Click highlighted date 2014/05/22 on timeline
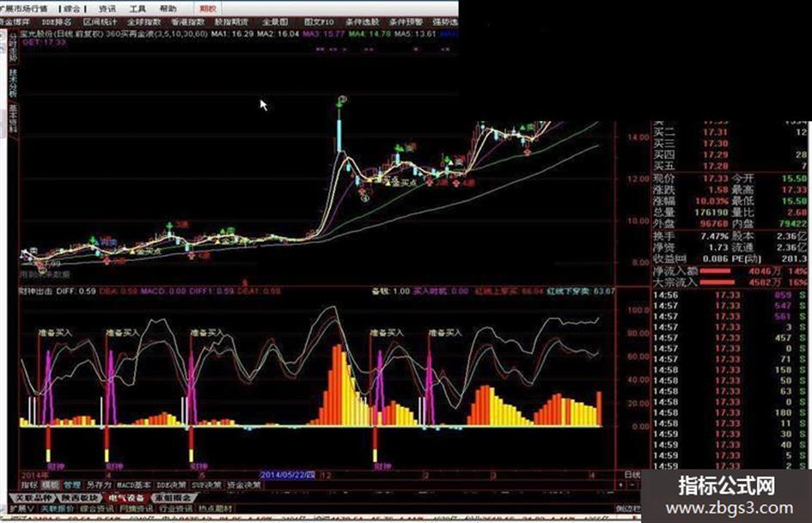The image size is (812, 523). point(287,474)
